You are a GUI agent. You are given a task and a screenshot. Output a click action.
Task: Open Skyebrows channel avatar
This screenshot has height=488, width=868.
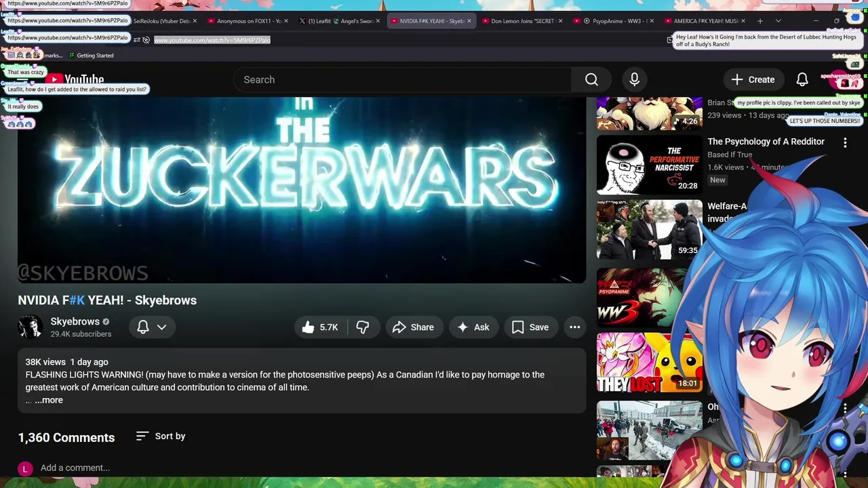coord(31,327)
